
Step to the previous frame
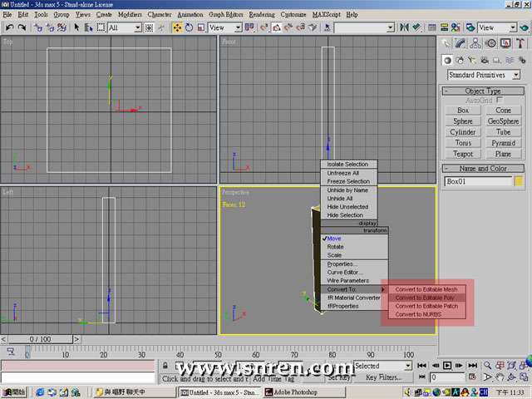click(x=436, y=366)
